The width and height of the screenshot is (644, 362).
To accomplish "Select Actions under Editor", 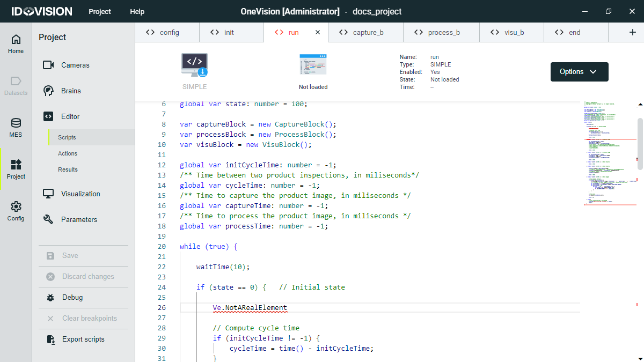I will click(x=68, y=153).
